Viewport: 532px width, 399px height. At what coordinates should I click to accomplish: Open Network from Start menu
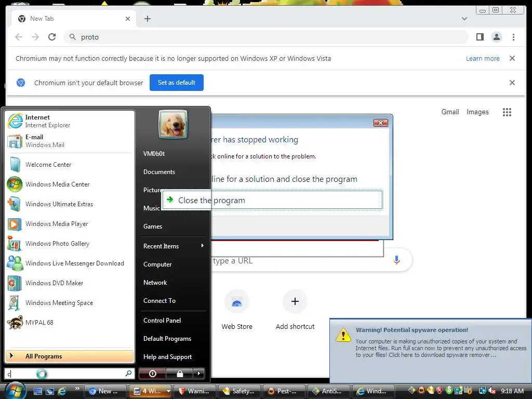click(155, 283)
